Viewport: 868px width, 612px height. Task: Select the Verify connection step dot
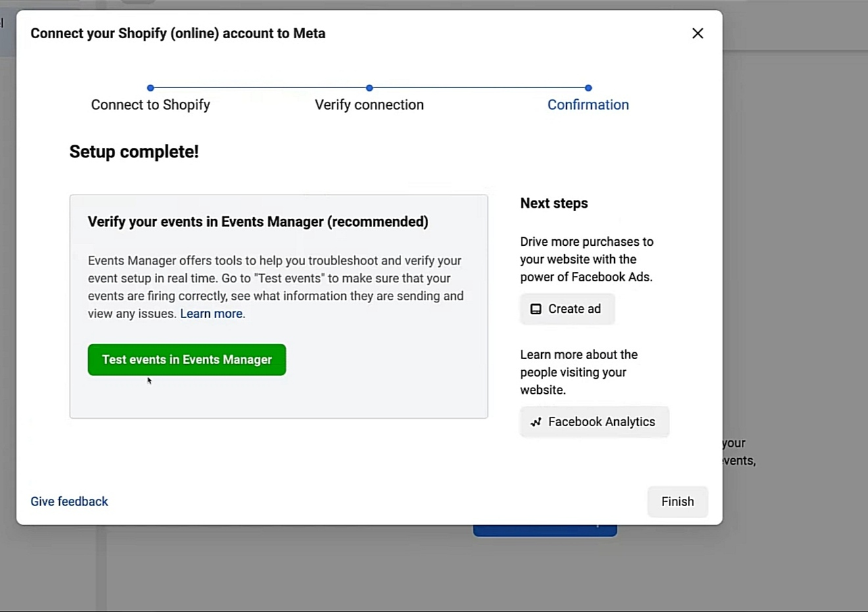coord(370,87)
